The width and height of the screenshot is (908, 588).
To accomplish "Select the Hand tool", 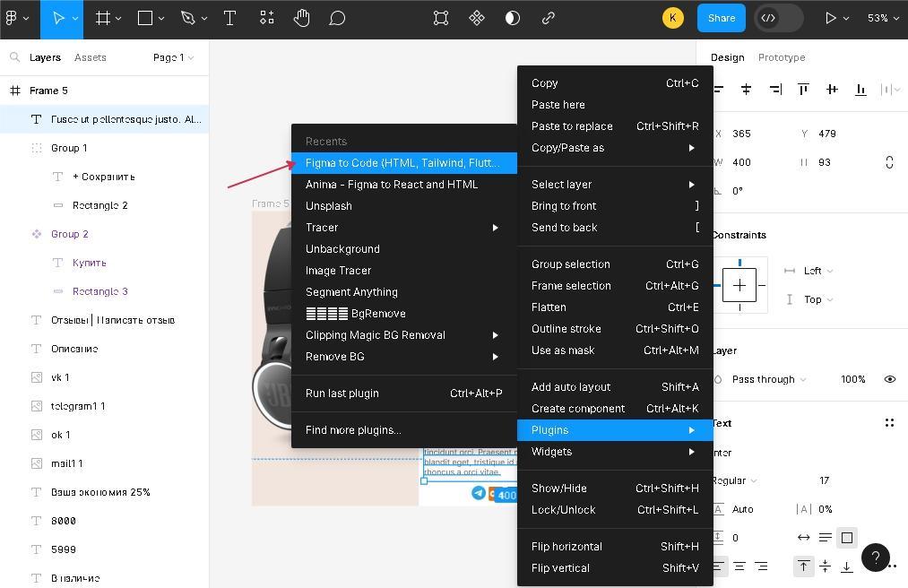I will (301, 18).
